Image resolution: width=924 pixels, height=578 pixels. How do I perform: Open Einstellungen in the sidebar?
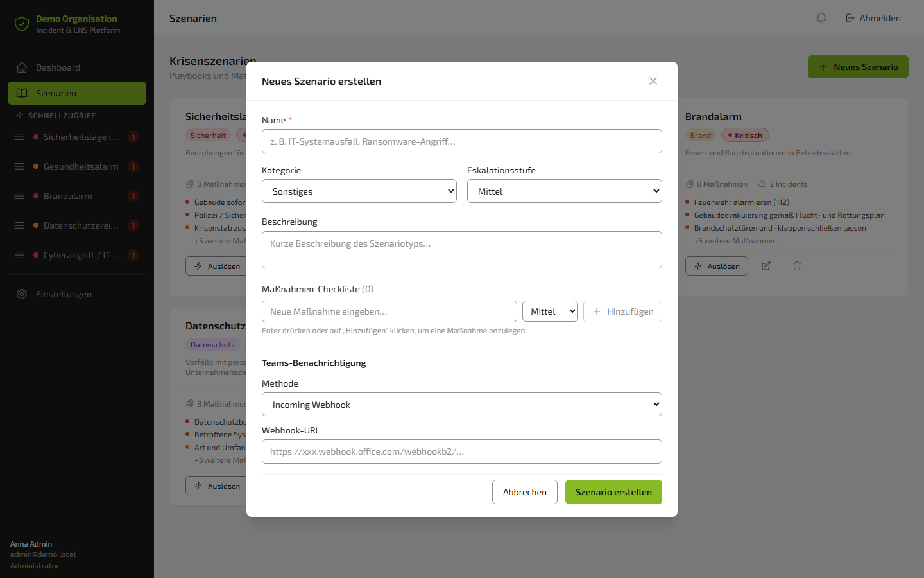[77, 294]
